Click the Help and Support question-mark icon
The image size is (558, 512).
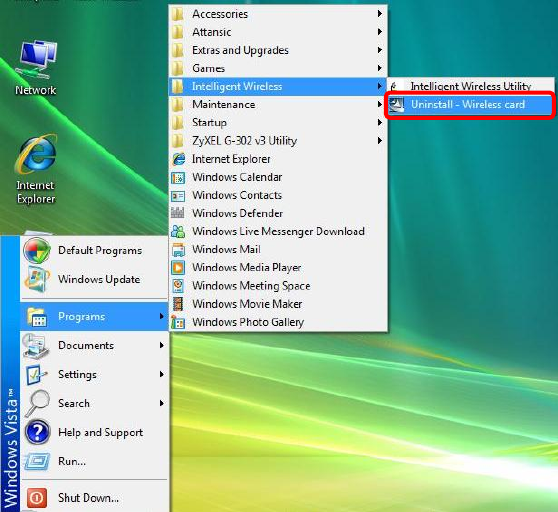(x=37, y=432)
